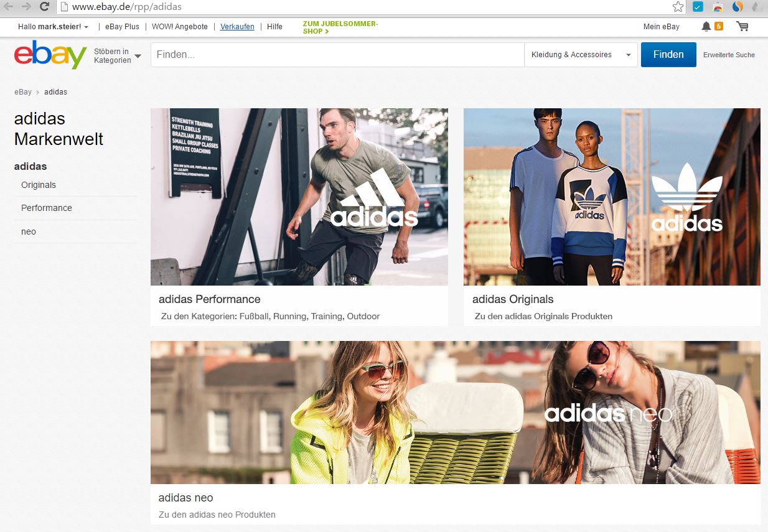Open Erweiterte Suche

coord(729,55)
